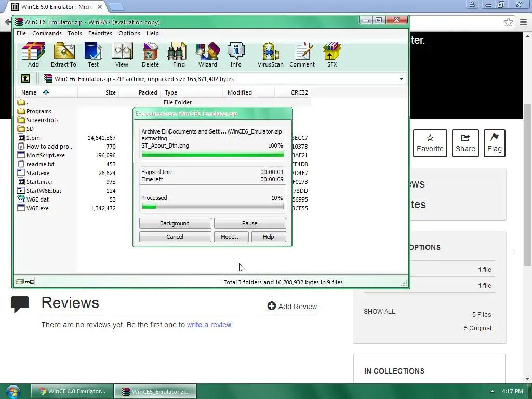Open the File menu
532x399 pixels.
21,33
